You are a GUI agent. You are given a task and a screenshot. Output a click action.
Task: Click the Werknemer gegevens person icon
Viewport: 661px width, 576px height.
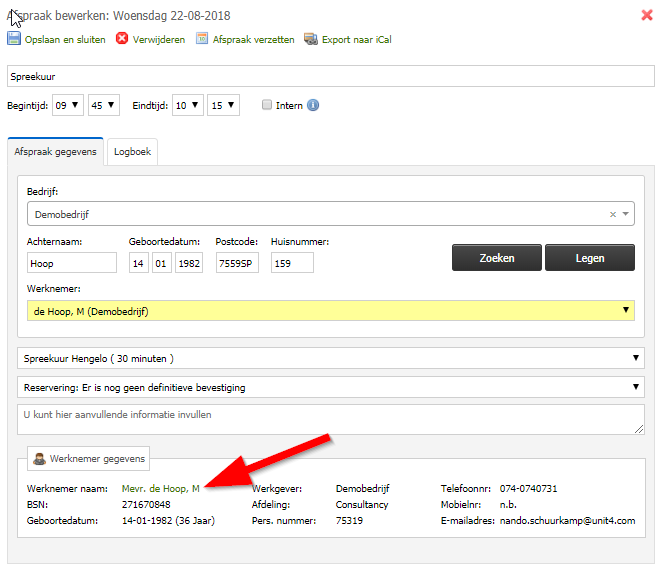[40, 458]
